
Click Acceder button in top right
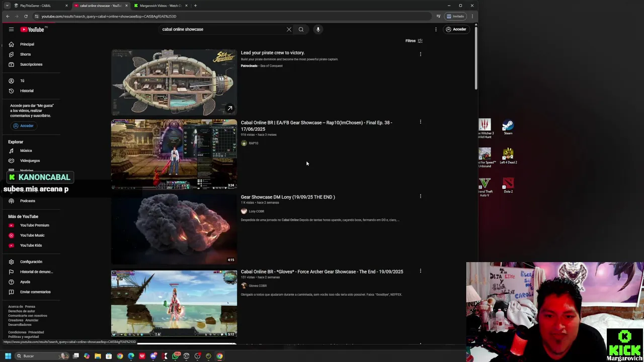(456, 29)
